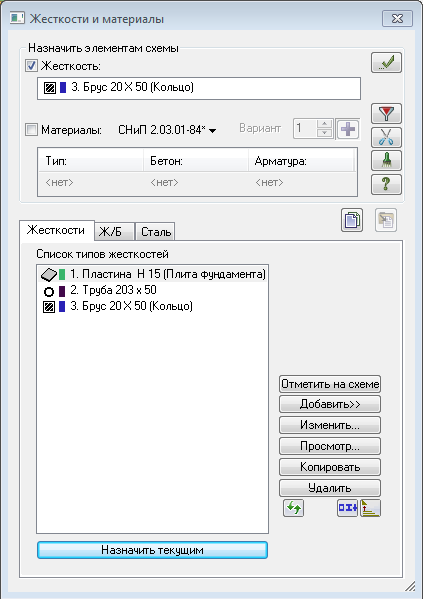The width and height of the screenshot is (423, 599).
Task: Click the Назначить текущим button
Action: [152, 550]
